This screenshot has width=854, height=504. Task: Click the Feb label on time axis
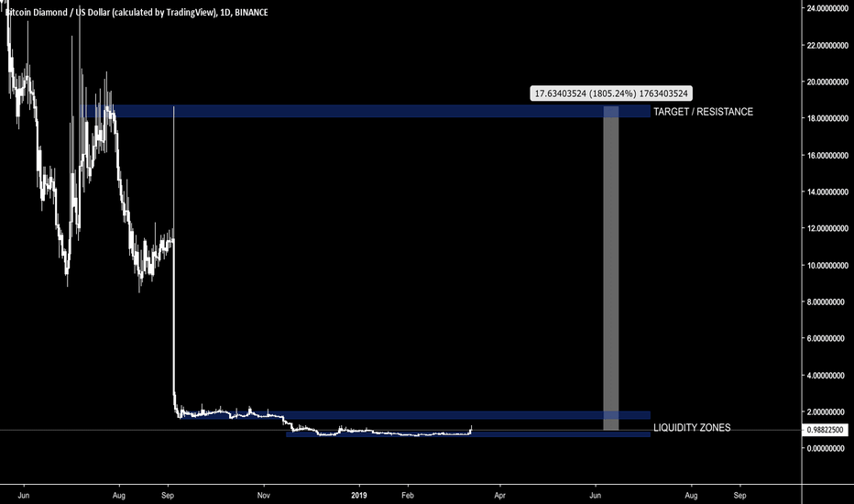pos(408,495)
